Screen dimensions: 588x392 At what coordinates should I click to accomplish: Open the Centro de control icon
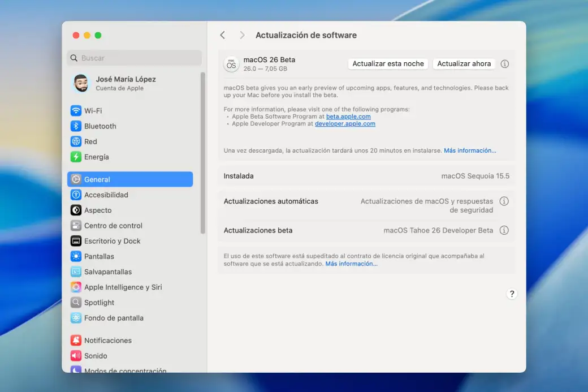pos(76,226)
